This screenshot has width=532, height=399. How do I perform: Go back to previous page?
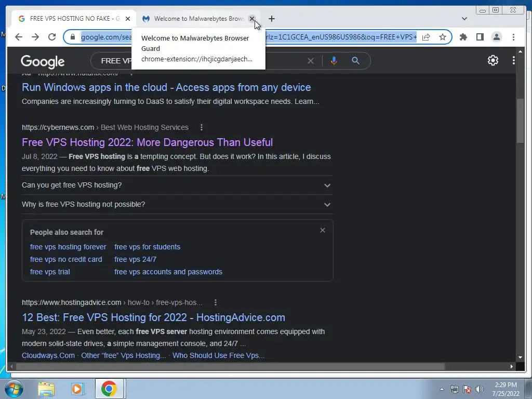[19, 37]
